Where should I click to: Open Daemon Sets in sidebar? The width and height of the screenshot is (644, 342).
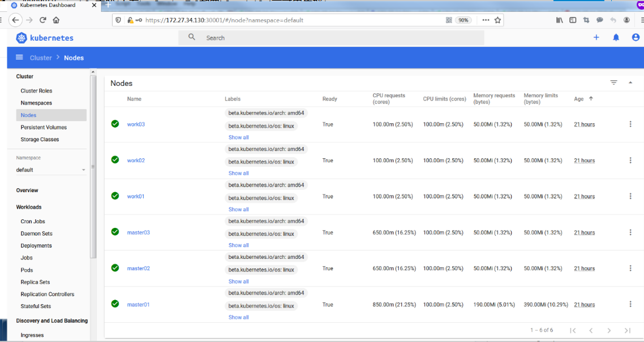[37, 233]
